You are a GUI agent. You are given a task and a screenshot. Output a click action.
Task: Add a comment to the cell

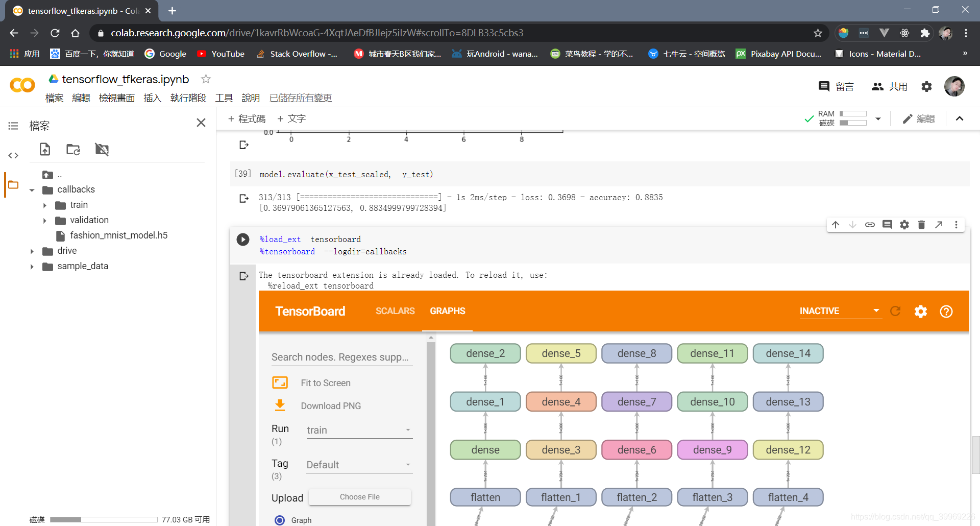coord(887,225)
